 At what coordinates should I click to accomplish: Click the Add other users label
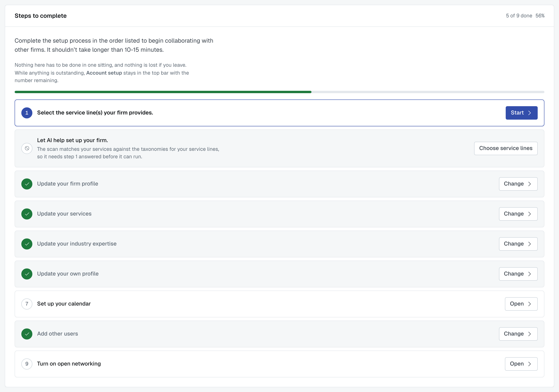57,334
